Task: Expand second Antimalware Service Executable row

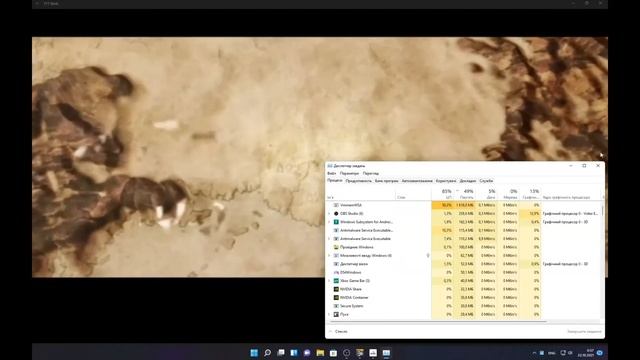Action: pos(329,239)
